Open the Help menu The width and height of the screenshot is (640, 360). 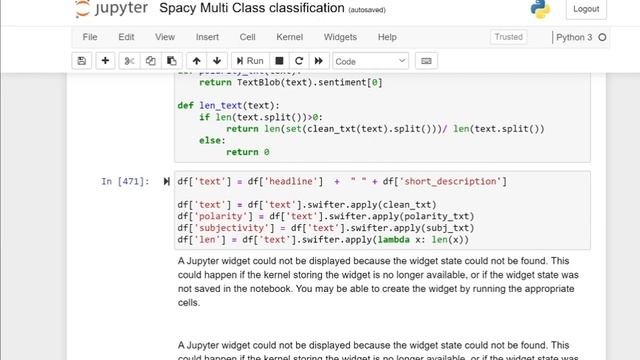point(387,37)
